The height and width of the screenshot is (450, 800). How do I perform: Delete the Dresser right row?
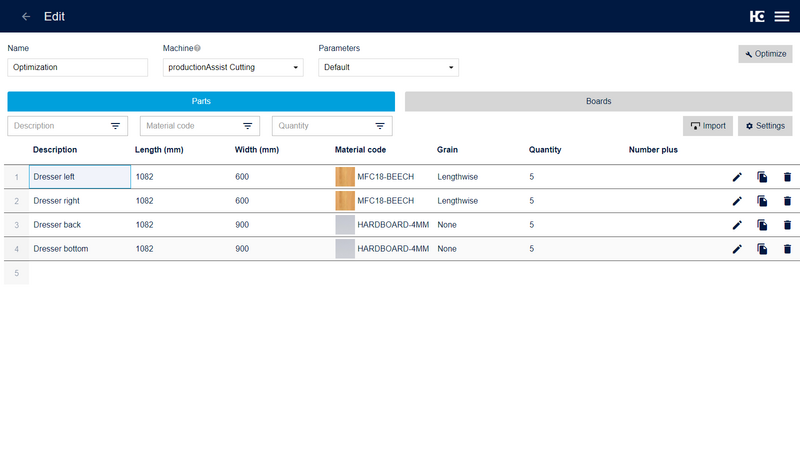coord(787,201)
